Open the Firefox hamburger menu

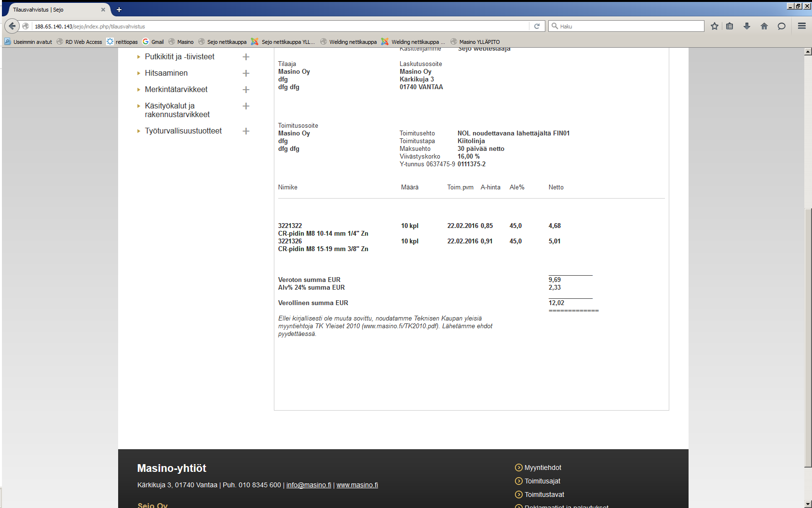click(802, 26)
